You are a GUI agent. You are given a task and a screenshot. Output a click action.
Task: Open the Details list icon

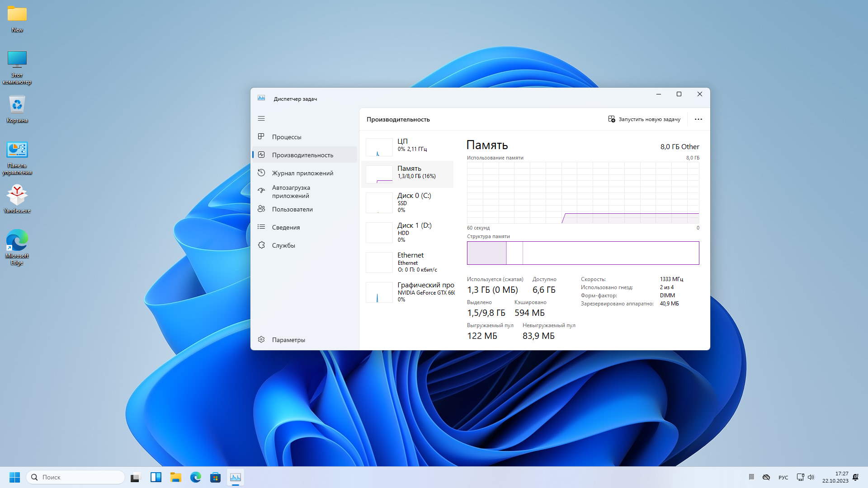[261, 227]
